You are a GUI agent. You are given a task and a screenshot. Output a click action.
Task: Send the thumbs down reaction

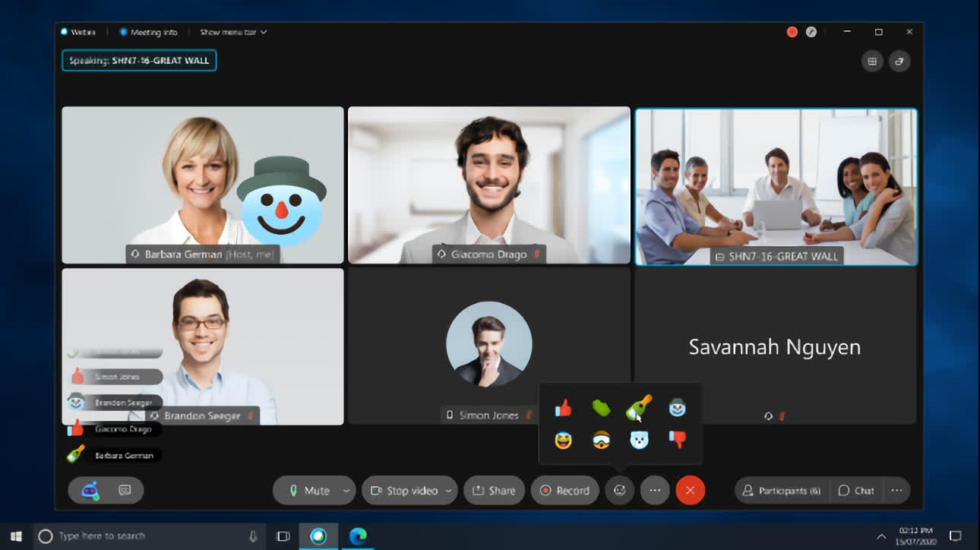[x=677, y=441]
